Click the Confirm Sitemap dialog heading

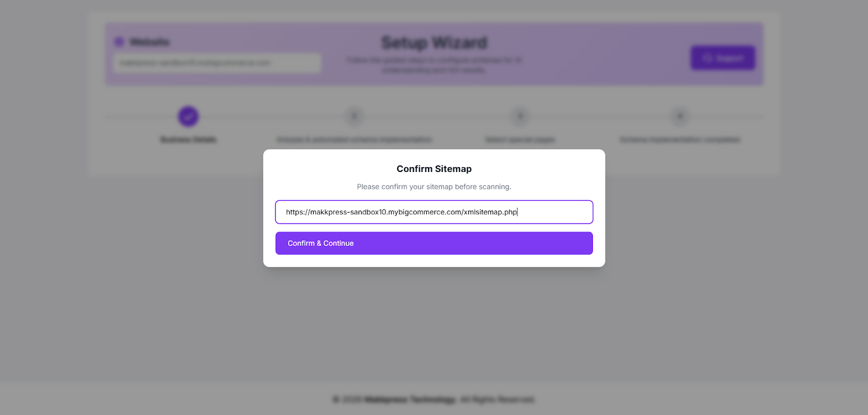[434, 169]
